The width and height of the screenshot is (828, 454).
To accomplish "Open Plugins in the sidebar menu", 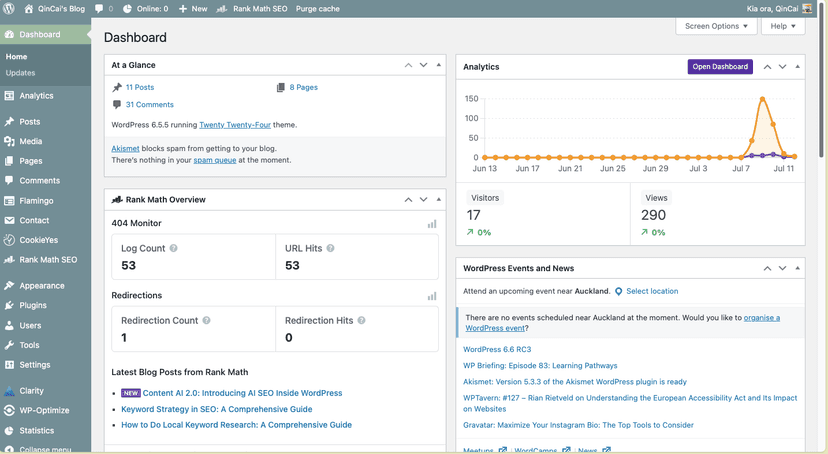I will [x=32, y=305].
